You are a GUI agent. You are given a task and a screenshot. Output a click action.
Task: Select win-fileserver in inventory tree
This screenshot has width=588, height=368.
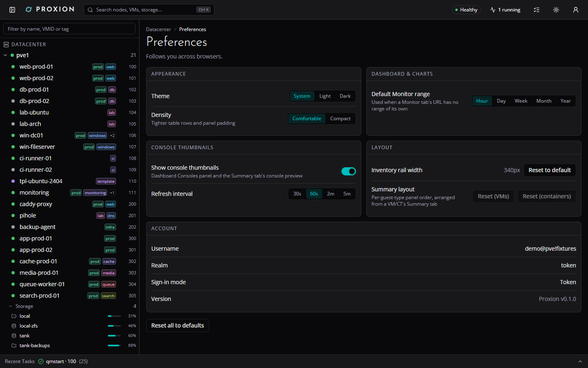point(69,147)
